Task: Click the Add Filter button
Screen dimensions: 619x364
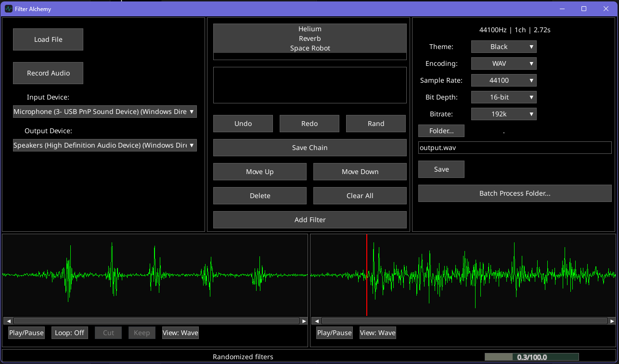Action: click(x=309, y=220)
